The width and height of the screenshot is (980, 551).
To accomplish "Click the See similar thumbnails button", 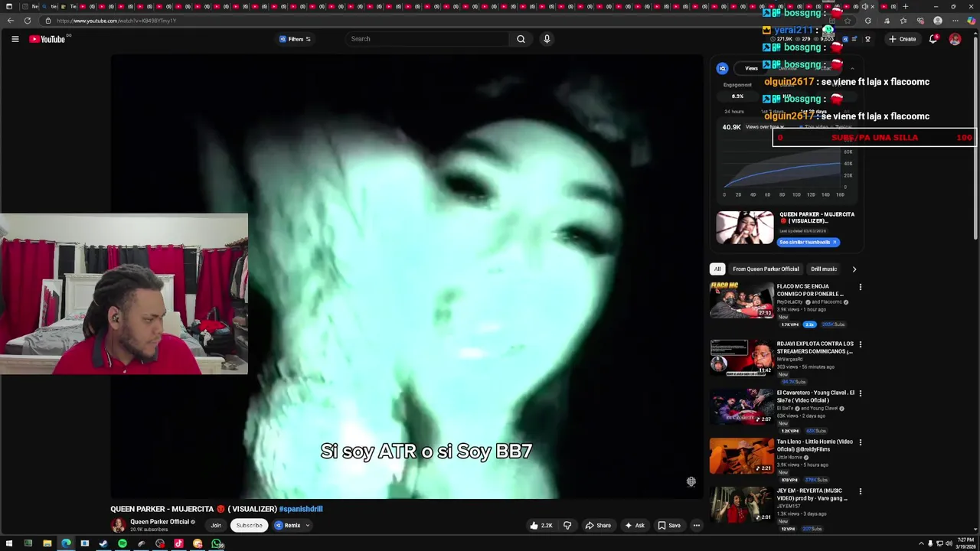I will point(808,243).
